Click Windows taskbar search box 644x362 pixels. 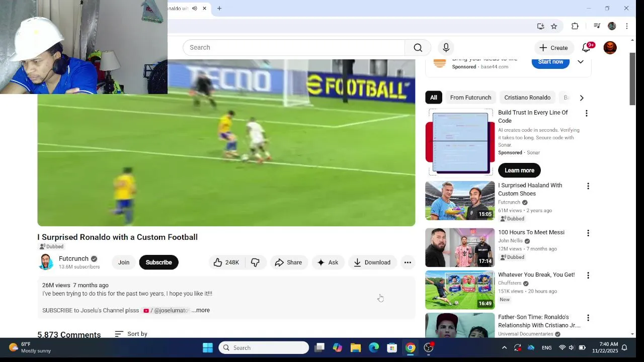tap(264, 347)
